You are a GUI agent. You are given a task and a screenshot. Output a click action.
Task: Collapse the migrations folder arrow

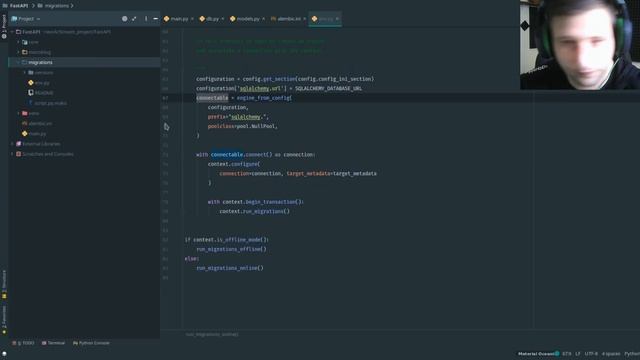pos(18,62)
